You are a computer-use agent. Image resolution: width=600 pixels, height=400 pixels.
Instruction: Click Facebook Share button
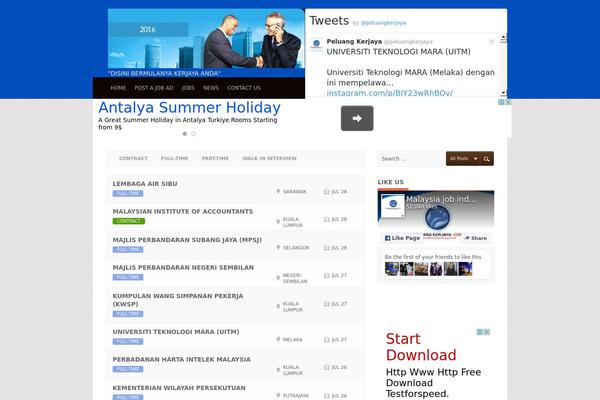pyautogui.click(x=476, y=238)
